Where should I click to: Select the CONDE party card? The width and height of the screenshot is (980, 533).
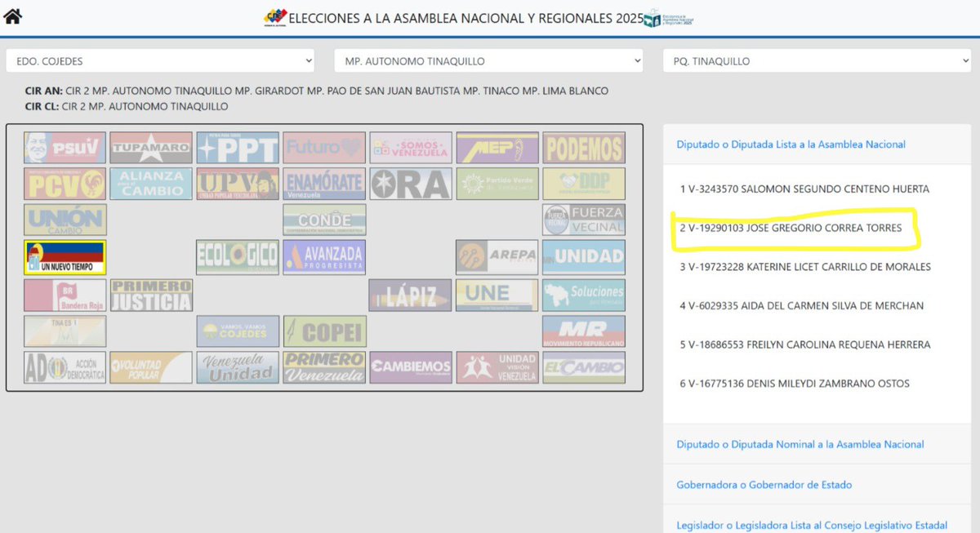[324, 220]
